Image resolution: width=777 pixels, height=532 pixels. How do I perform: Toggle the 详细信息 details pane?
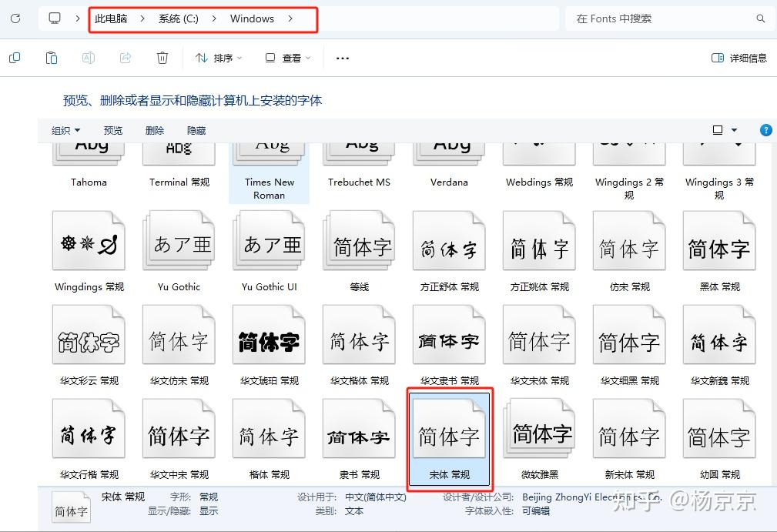tap(737, 57)
